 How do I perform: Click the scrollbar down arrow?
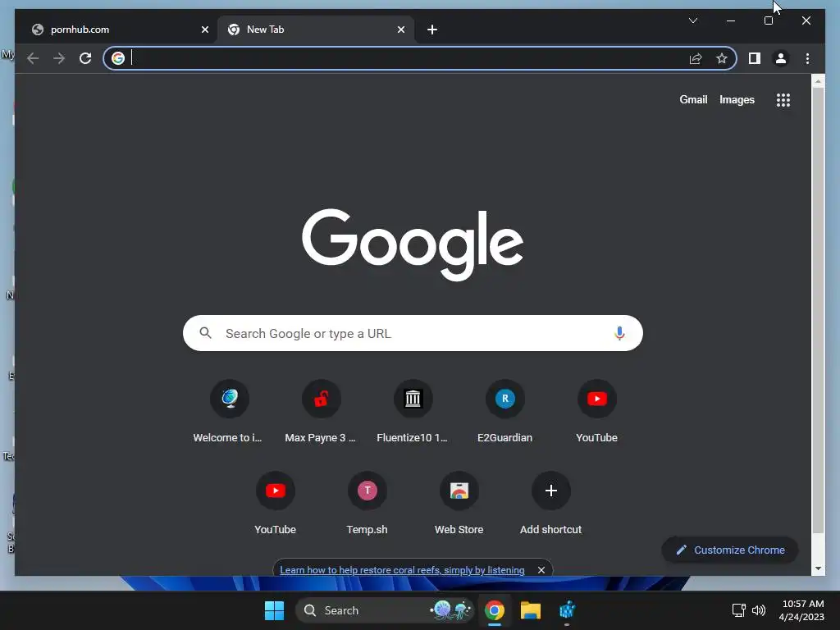pos(818,568)
